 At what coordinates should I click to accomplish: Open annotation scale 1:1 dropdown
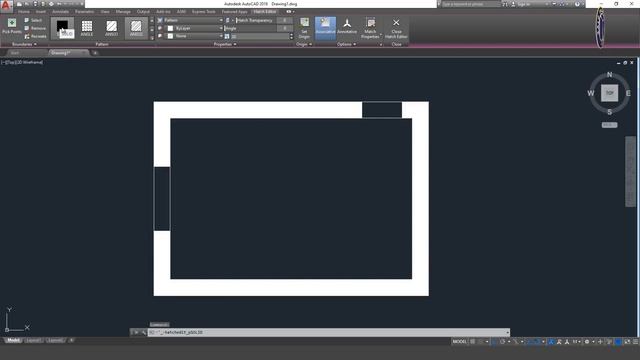pyautogui.click(x=576, y=342)
